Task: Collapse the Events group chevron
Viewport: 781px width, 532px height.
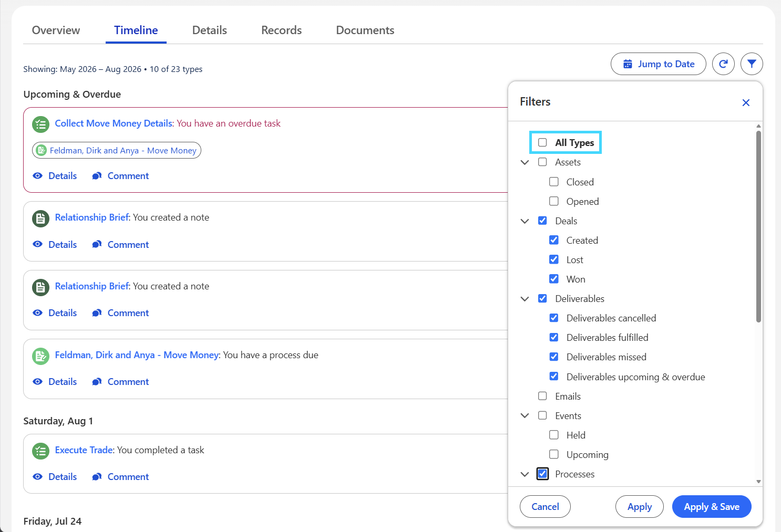Action: (x=525, y=415)
